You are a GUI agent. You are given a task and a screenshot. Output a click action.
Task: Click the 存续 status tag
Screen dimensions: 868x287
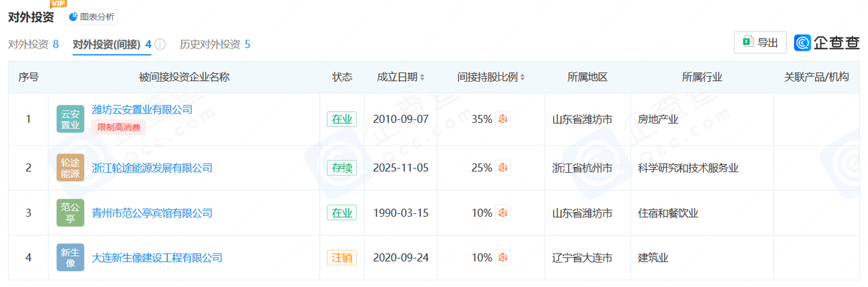341,168
